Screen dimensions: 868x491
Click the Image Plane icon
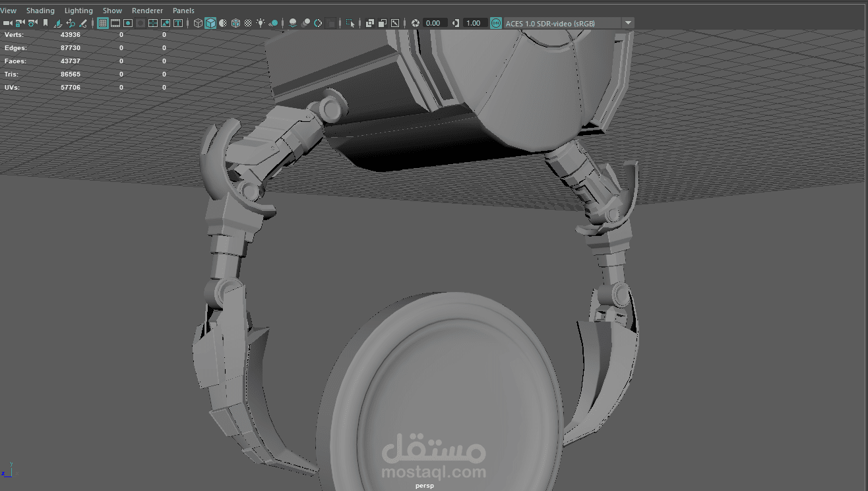tap(58, 23)
